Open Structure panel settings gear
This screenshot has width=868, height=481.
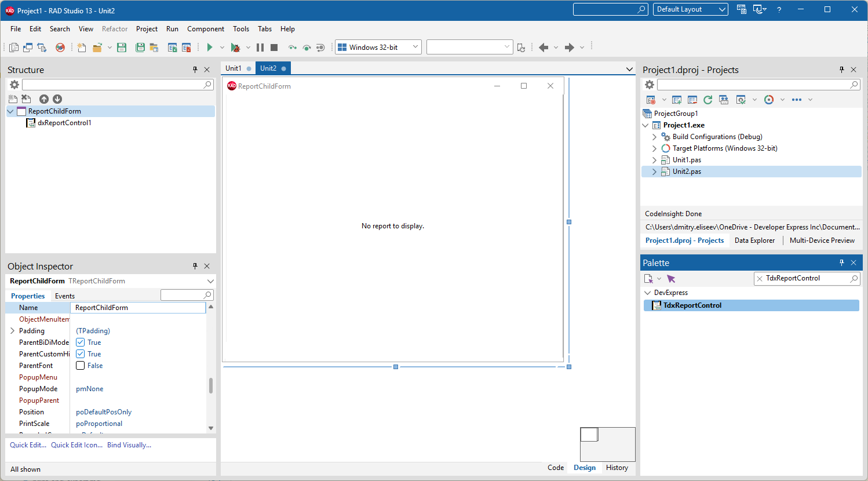tap(14, 85)
